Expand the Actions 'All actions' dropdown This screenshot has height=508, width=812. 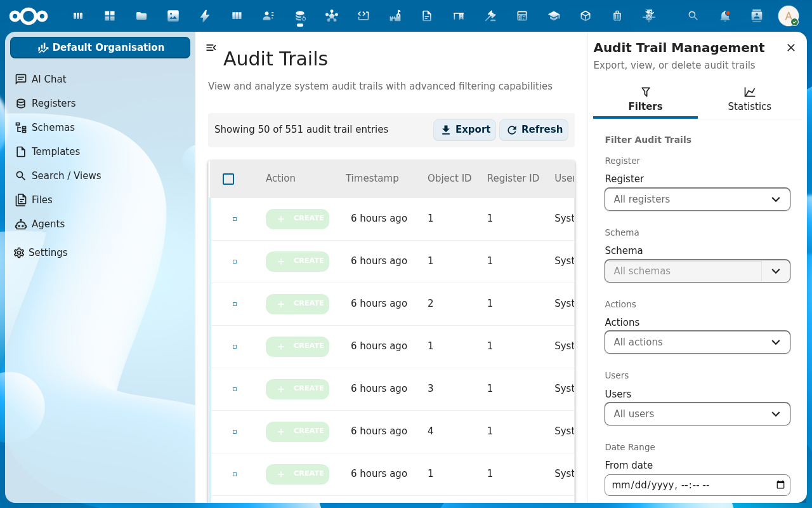click(697, 342)
